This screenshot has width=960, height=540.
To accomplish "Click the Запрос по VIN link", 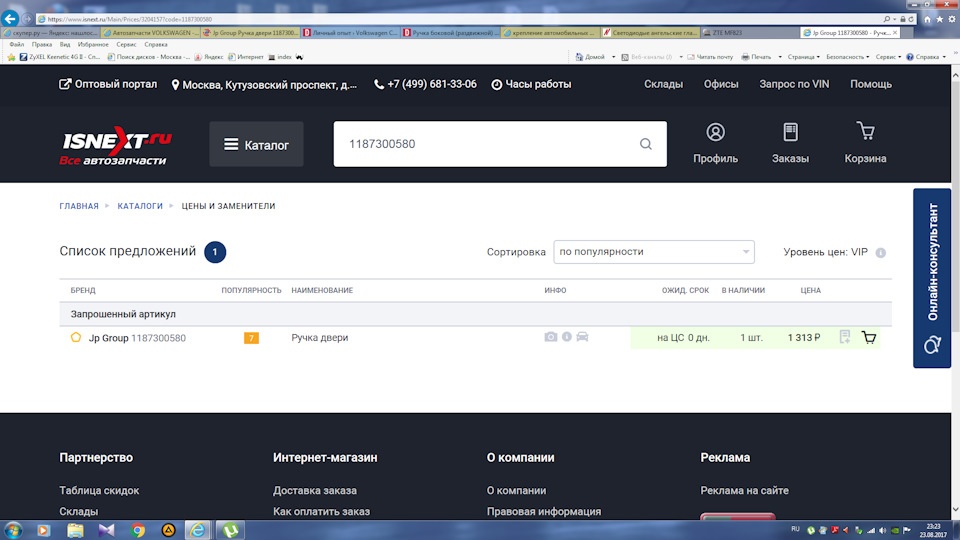I will pos(794,85).
